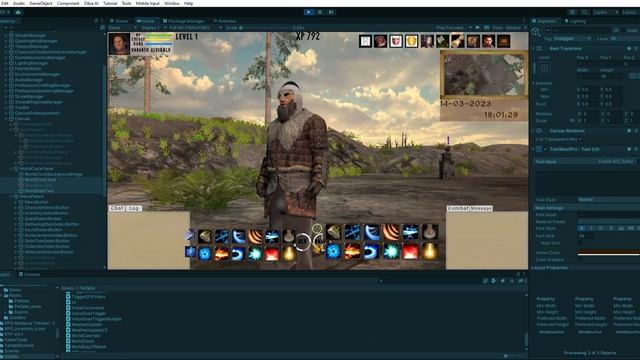The height and width of the screenshot is (360, 640).
Task: Open the GameObject menu
Action: pyautogui.click(x=41, y=3)
